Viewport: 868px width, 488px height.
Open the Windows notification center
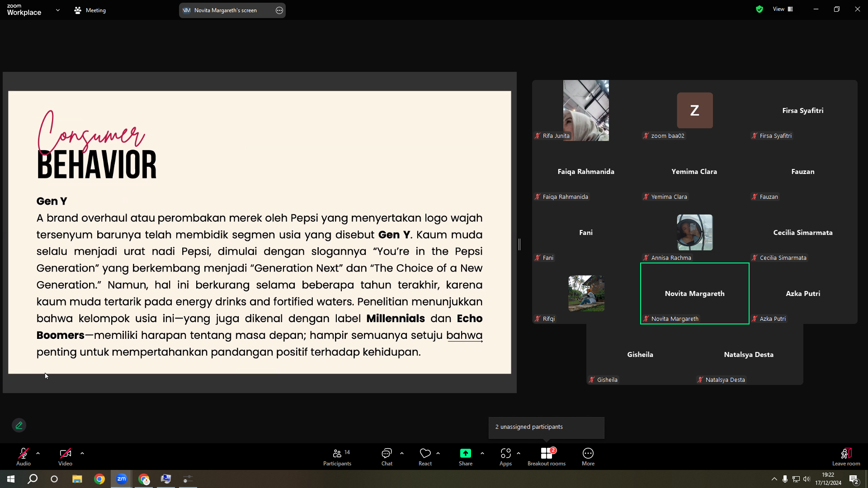click(x=854, y=479)
